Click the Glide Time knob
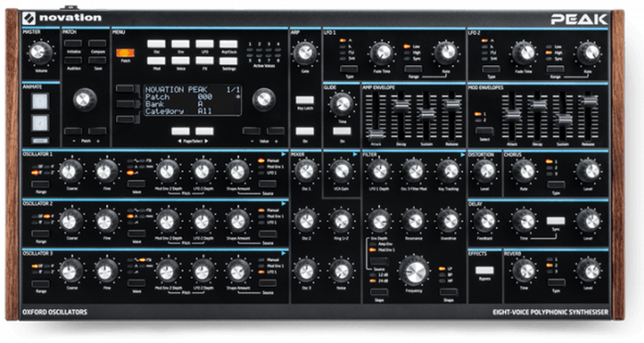Viewport: 644px width, 343px height. [x=341, y=103]
